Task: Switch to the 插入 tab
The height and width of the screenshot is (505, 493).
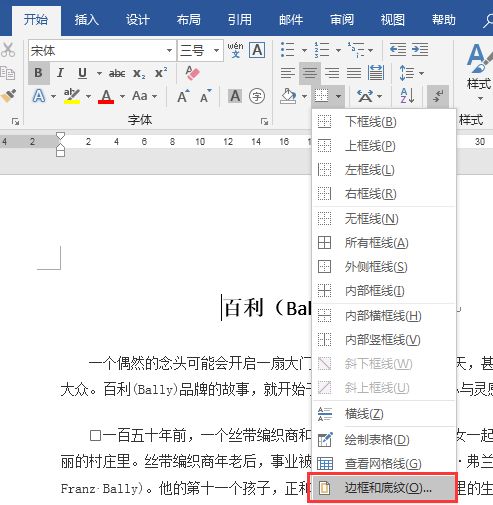Action: [x=86, y=20]
